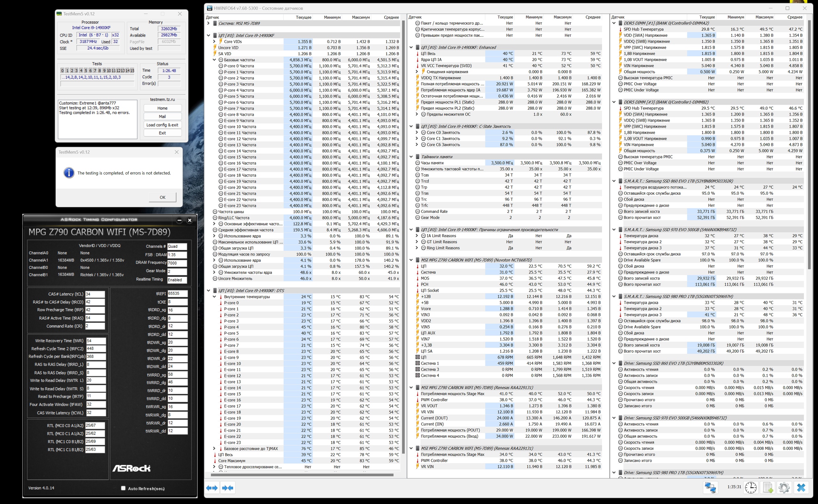Toggle test number 15 box in TestMem5
Screen dimensions: 818x504
pos(132,71)
